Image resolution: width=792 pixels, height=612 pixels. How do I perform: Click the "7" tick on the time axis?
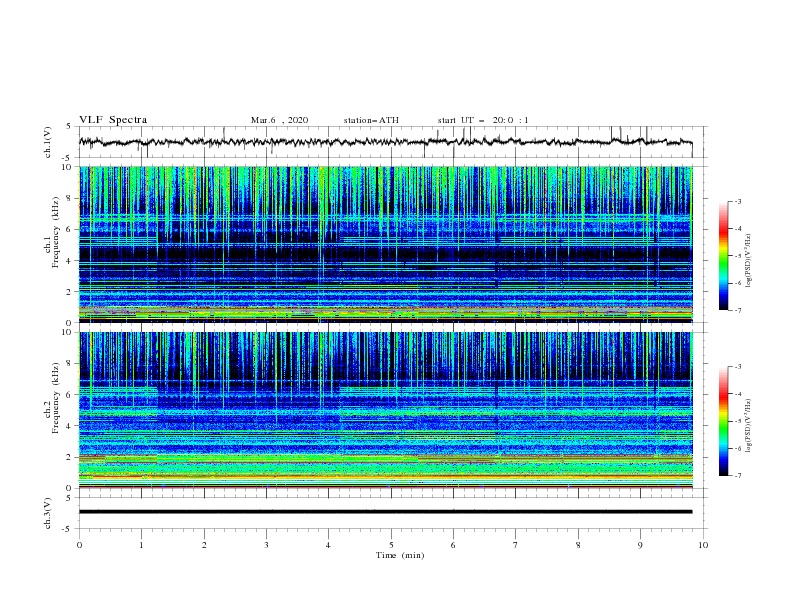pos(516,545)
